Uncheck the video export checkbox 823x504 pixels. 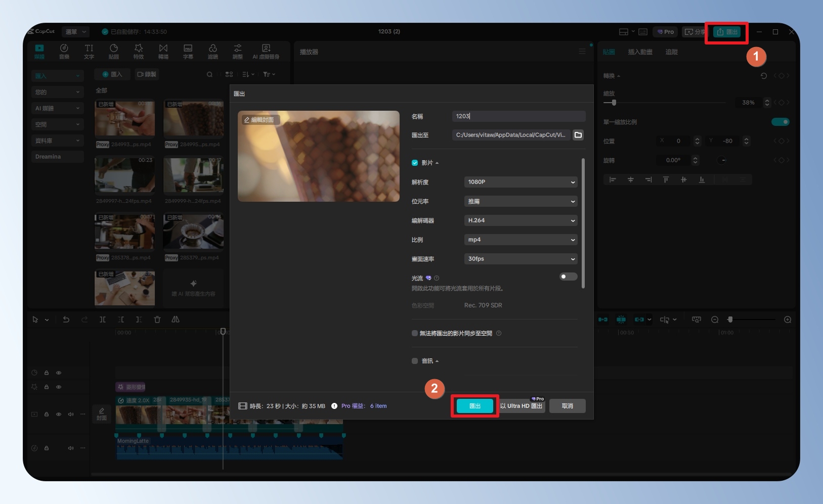415,163
